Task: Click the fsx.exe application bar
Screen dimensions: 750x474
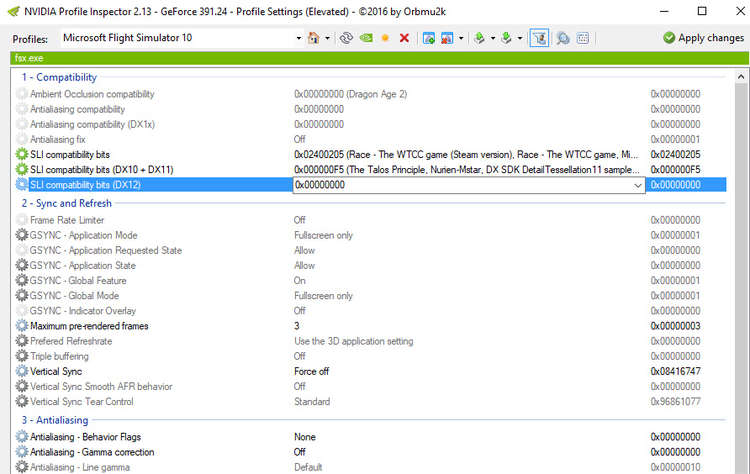Action: pyautogui.click(x=379, y=58)
